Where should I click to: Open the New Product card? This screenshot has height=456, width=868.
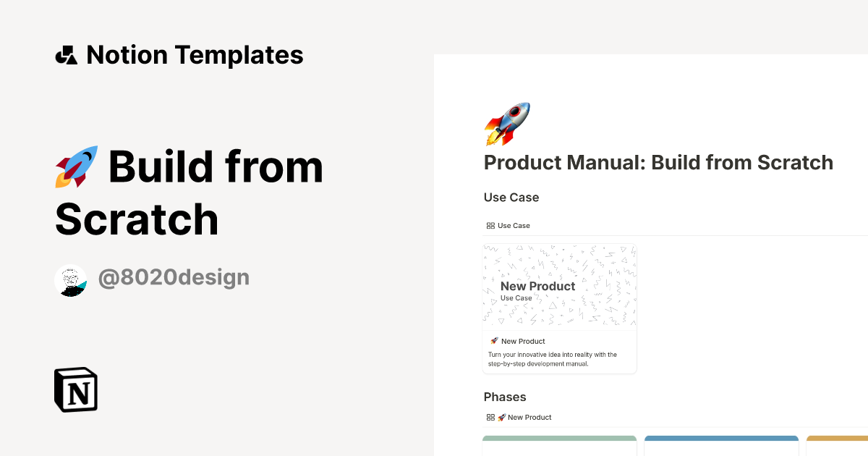tap(559, 309)
